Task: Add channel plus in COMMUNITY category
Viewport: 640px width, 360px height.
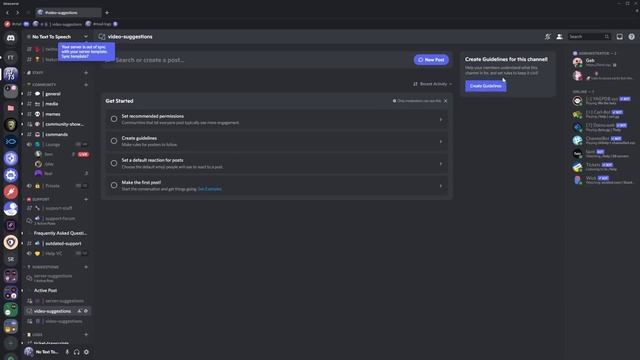Action: [86, 85]
